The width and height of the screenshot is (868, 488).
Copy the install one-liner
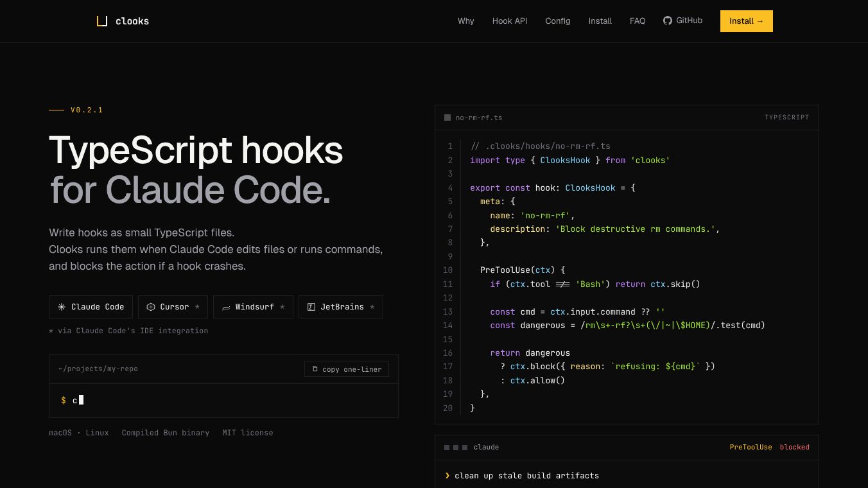click(x=347, y=369)
